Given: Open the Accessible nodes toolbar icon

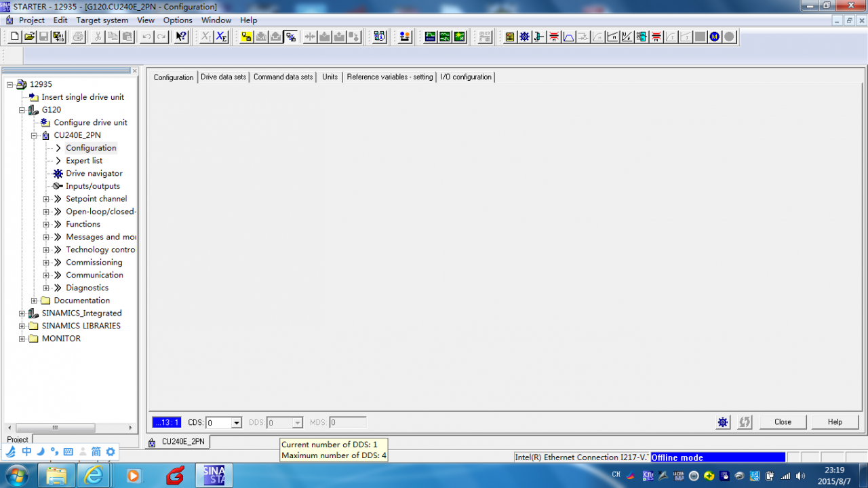Looking at the screenshot, I should point(380,37).
